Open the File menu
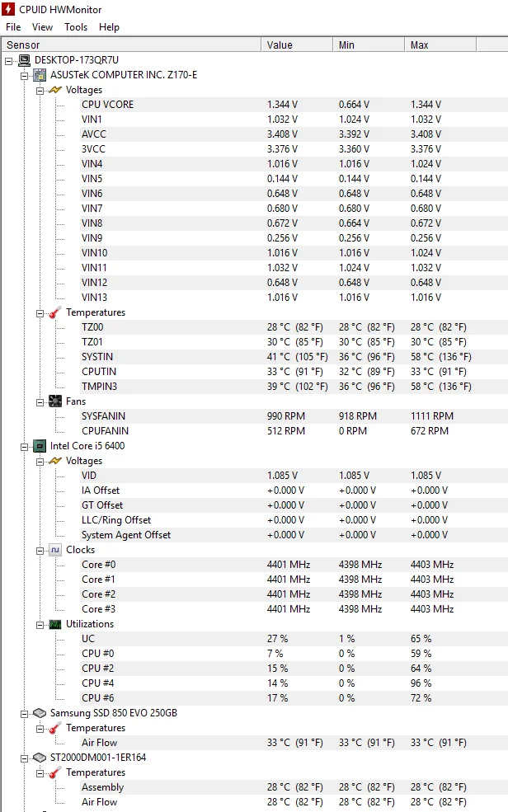This screenshot has width=508, height=812. pyautogui.click(x=13, y=27)
